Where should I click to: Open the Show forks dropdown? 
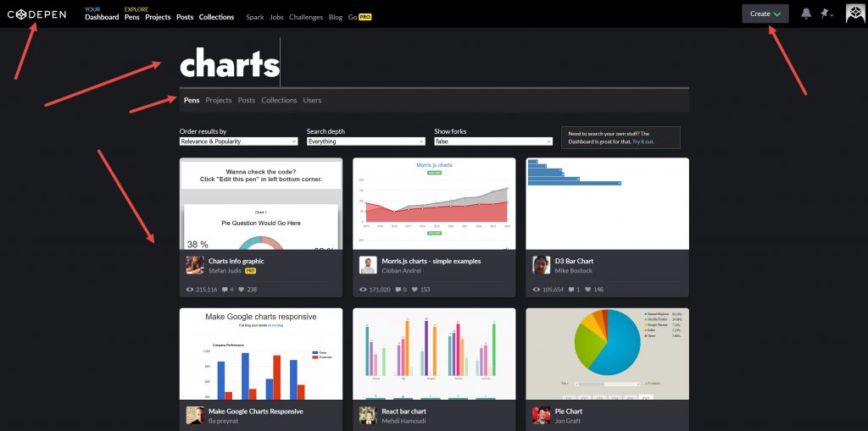click(x=492, y=141)
